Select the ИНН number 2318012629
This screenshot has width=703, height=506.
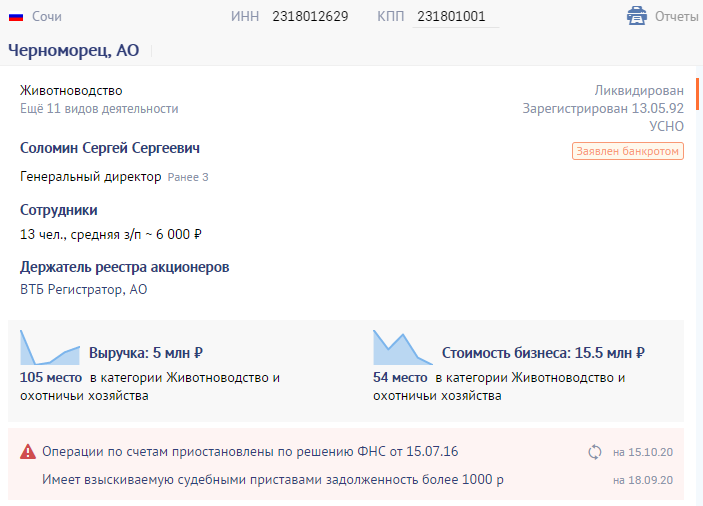tap(310, 17)
